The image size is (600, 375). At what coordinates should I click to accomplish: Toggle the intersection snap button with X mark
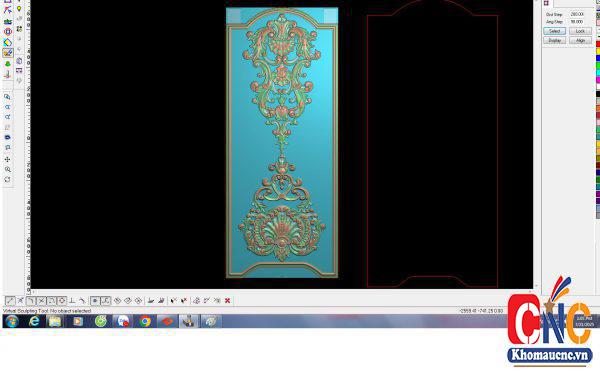pos(41,301)
